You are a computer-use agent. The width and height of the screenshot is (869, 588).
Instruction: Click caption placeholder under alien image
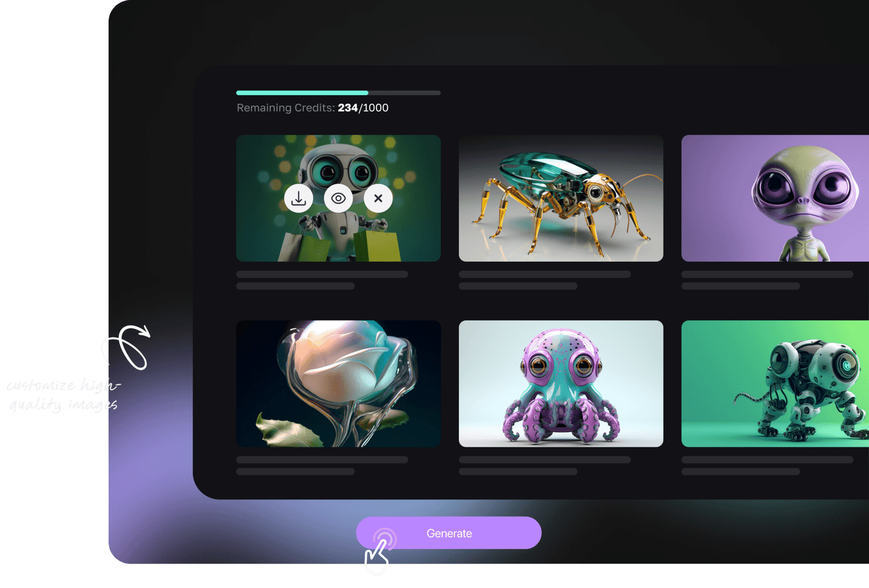coord(767,275)
